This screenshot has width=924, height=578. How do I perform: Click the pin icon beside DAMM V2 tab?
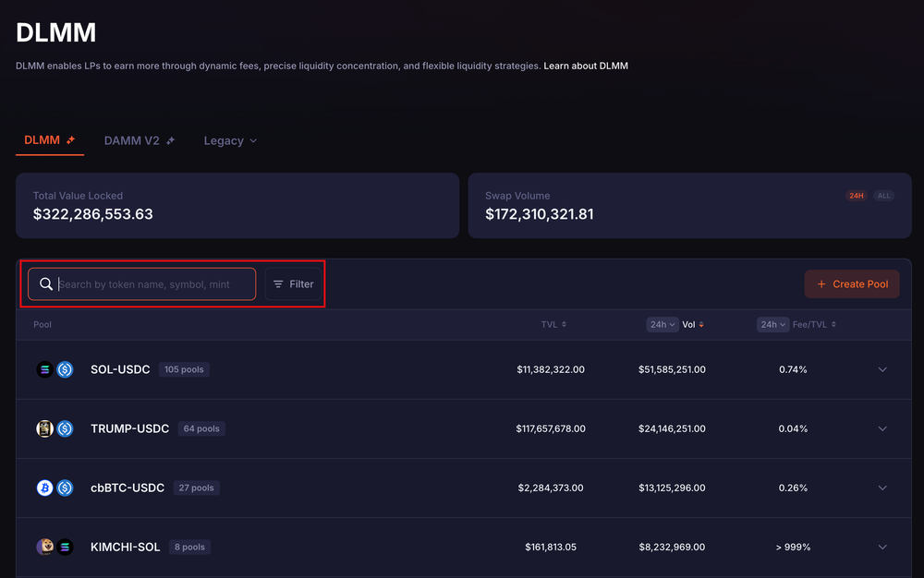[170, 140]
